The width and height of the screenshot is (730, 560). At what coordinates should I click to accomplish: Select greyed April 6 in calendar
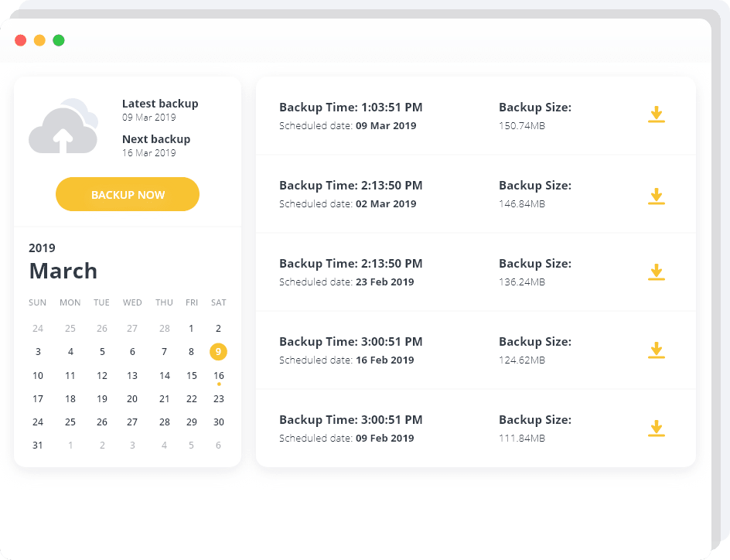[x=218, y=446]
